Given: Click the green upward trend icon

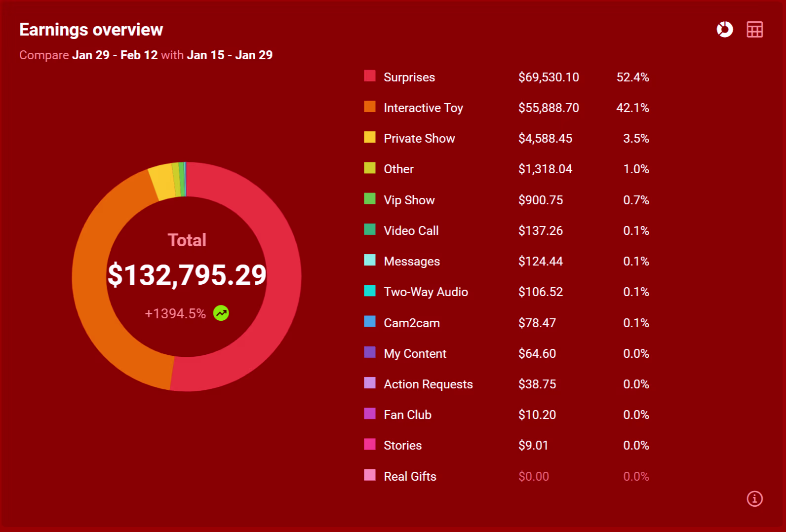Looking at the screenshot, I should [x=221, y=313].
